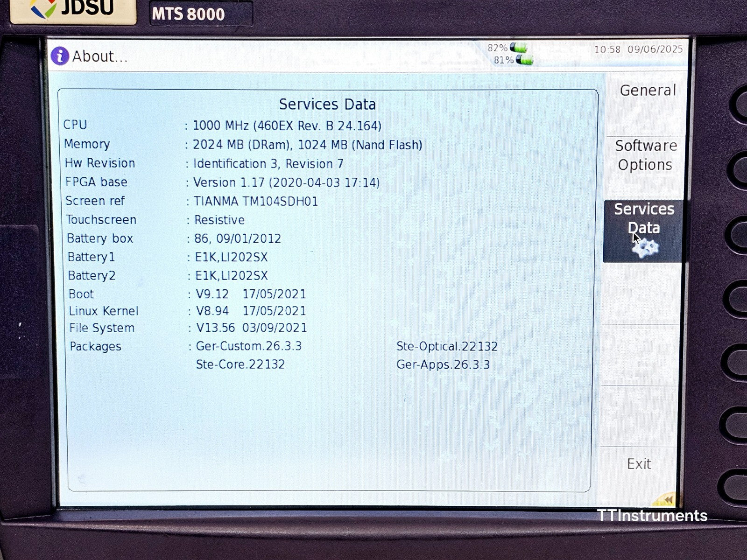Click the About... title text
This screenshot has width=747, height=560.
coord(99,56)
